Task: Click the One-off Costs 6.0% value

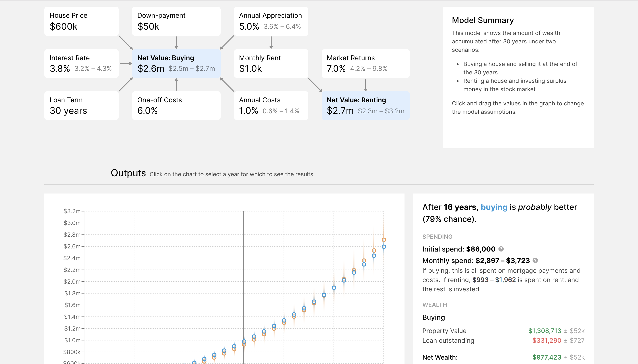Action: pos(147,111)
